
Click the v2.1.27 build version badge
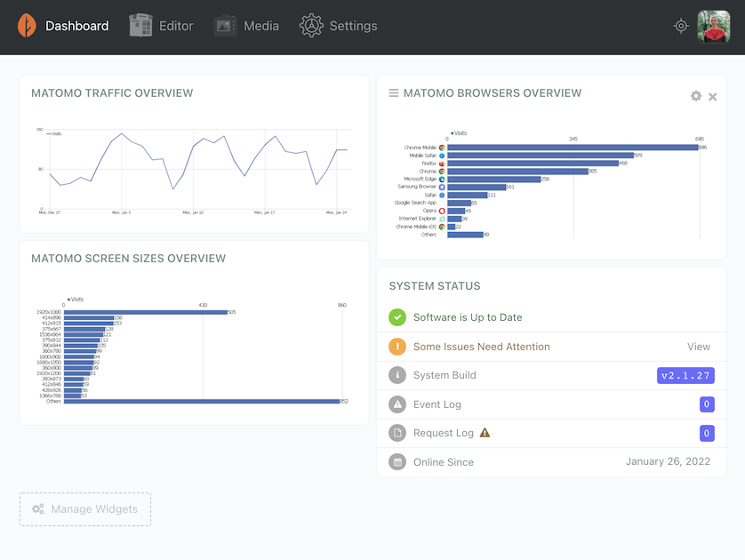(x=685, y=376)
